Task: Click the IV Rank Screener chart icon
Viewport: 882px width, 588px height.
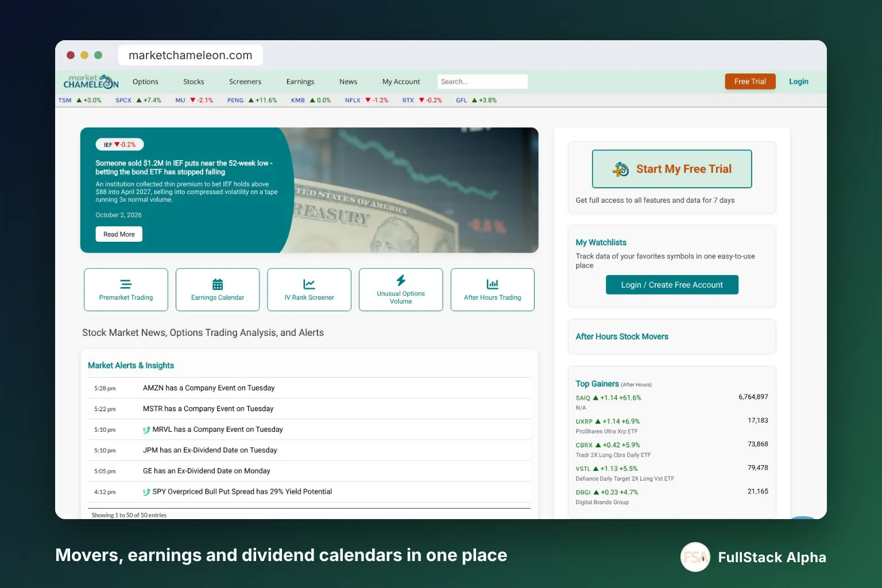Action: point(309,284)
